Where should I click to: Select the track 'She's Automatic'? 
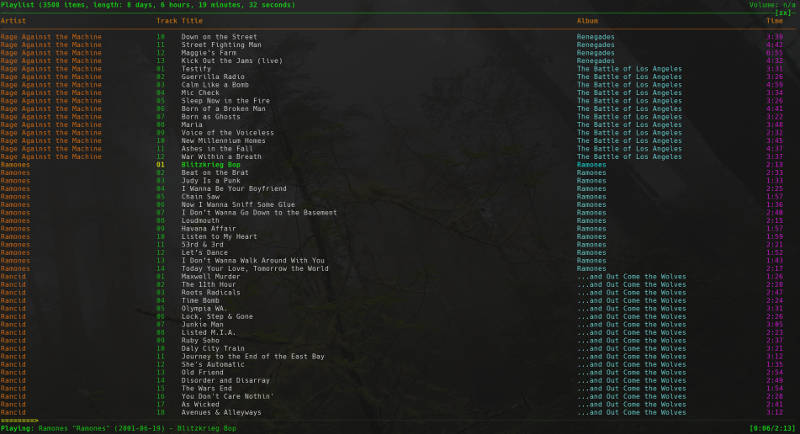pos(213,364)
